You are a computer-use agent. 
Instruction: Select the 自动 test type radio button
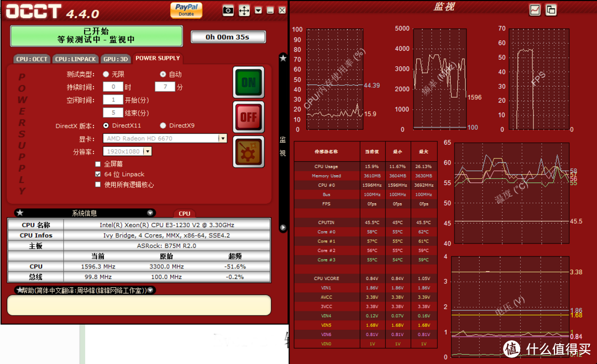click(x=163, y=74)
